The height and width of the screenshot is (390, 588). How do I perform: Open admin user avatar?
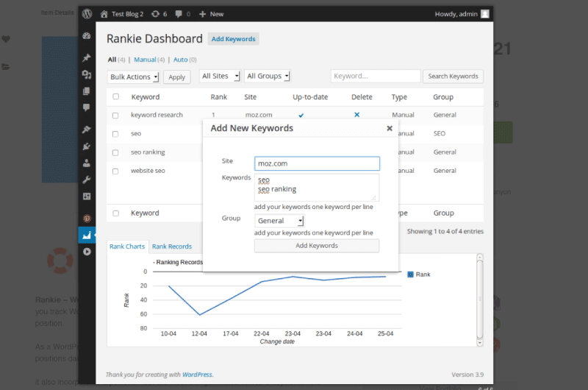coord(485,14)
